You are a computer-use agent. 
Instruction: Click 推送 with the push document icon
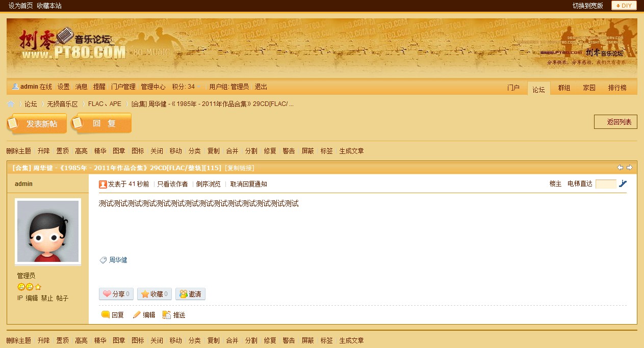174,315
